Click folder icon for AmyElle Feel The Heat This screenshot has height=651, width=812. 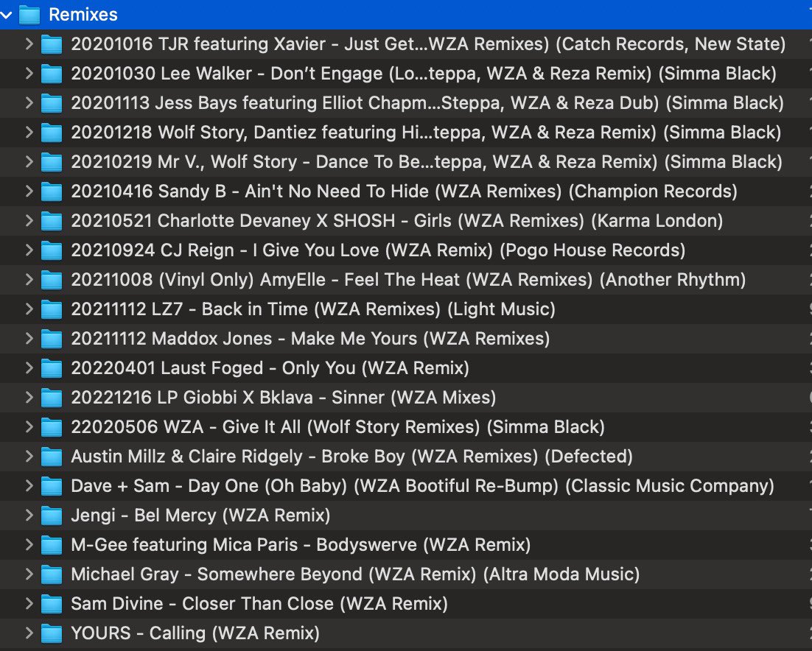pos(52,281)
